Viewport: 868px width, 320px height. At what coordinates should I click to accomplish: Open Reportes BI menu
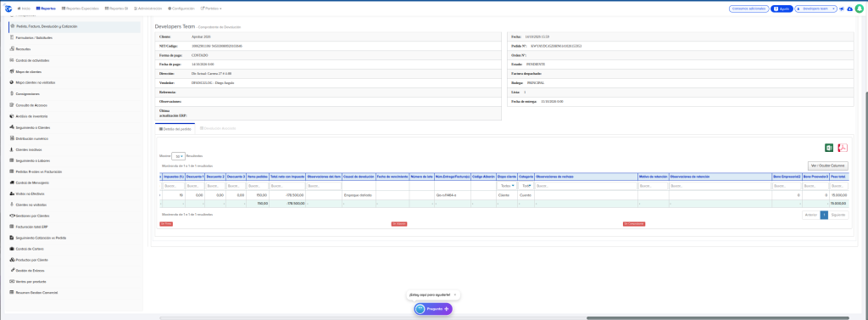(x=117, y=8)
